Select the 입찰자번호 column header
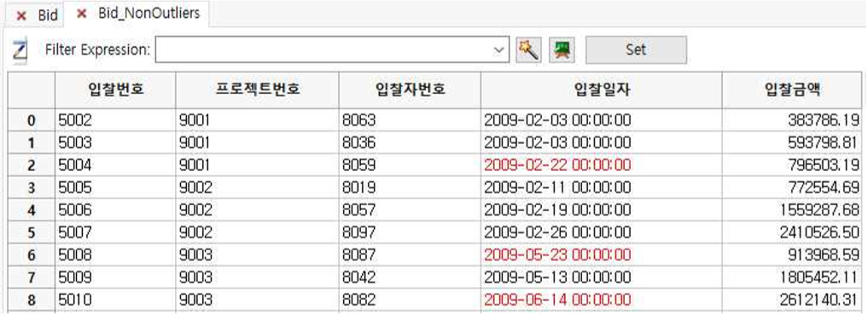The width and height of the screenshot is (868, 317). click(x=410, y=90)
